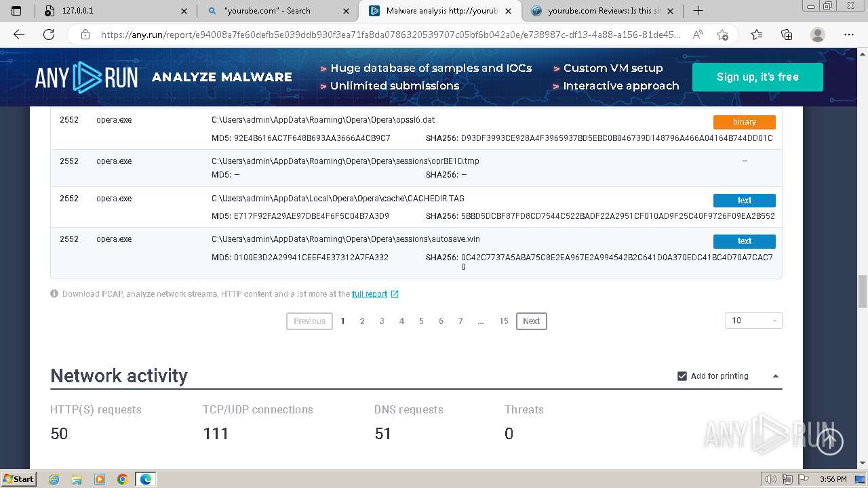Screen dimensions: 868x488
Task: Open the Read aloud icon
Action: tap(698, 35)
